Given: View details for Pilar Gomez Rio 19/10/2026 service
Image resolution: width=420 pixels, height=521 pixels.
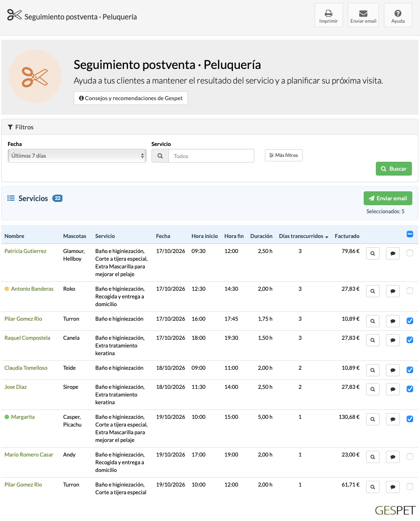Looking at the screenshot, I should click(x=373, y=487).
